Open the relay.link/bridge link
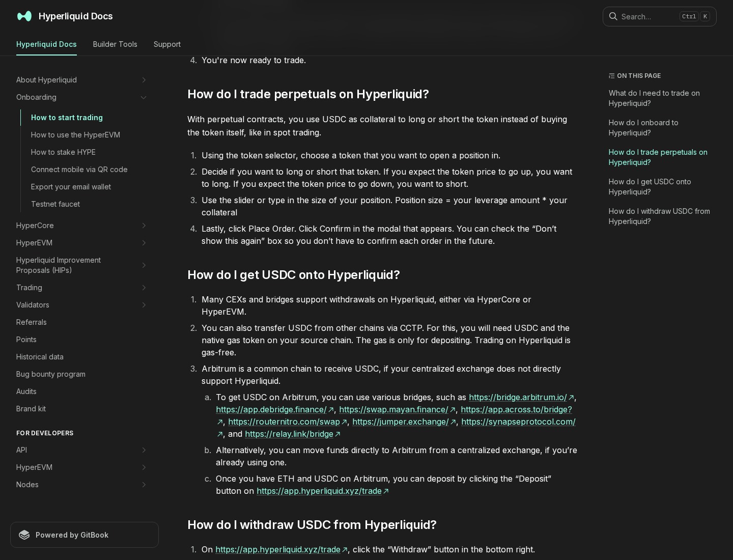733x560 pixels. tap(293, 434)
